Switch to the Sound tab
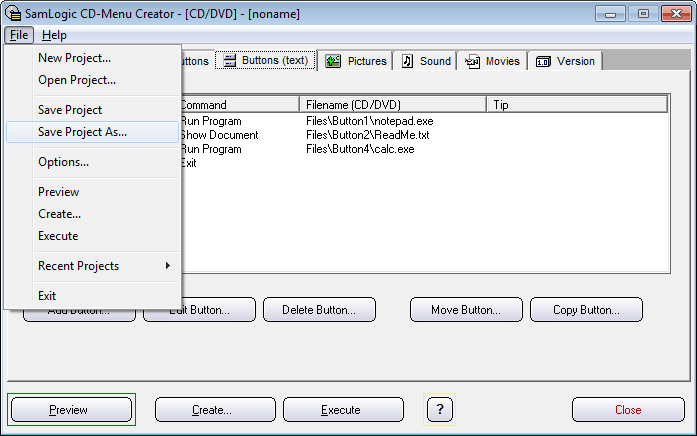Image resolution: width=697 pixels, height=436 pixels. pos(426,61)
